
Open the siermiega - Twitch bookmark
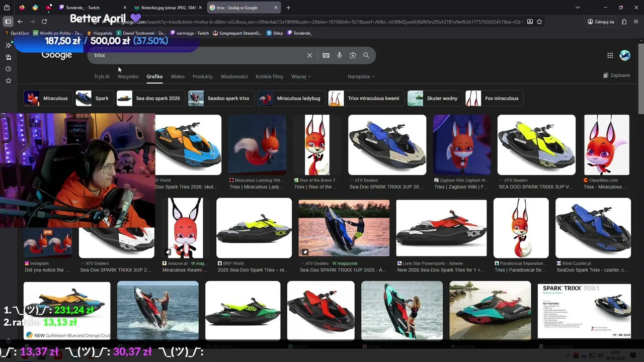pyautogui.click(x=190, y=33)
